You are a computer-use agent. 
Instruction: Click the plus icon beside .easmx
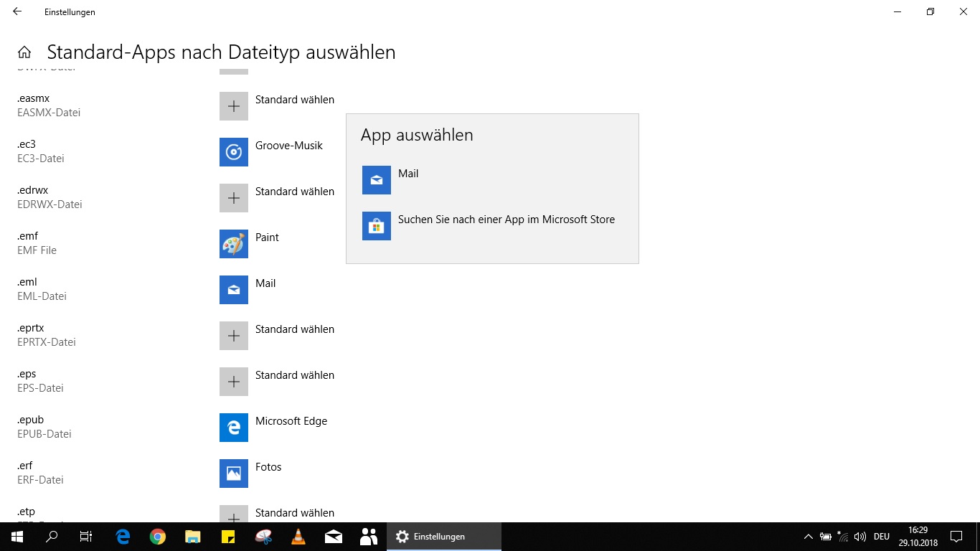pos(234,106)
